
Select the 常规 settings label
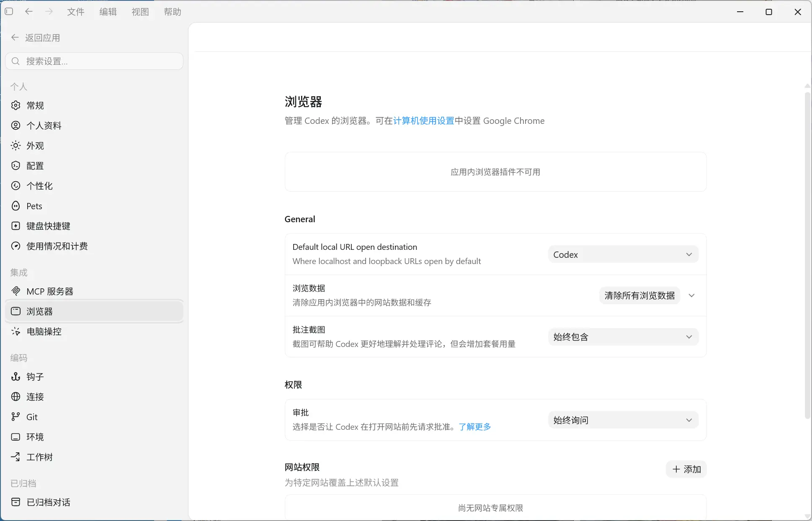click(35, 105)
